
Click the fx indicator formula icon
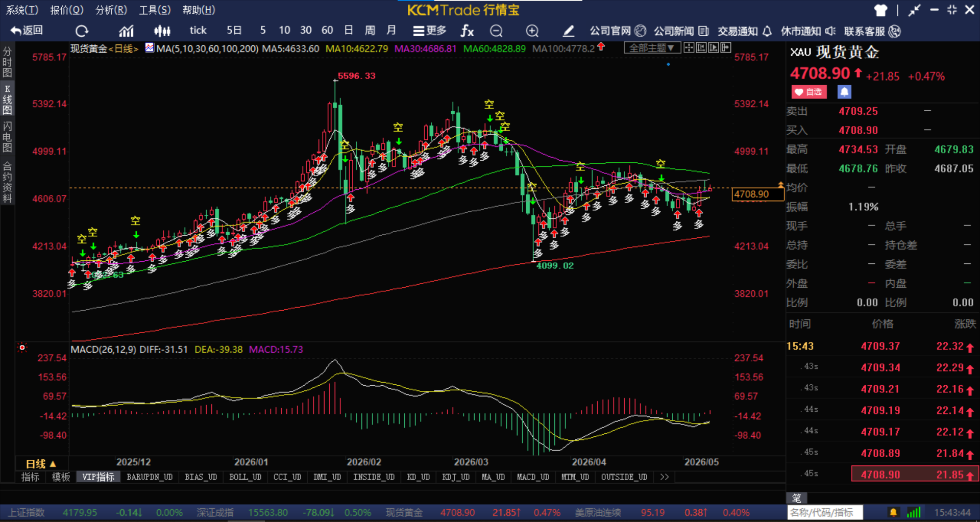coord(467,31)
